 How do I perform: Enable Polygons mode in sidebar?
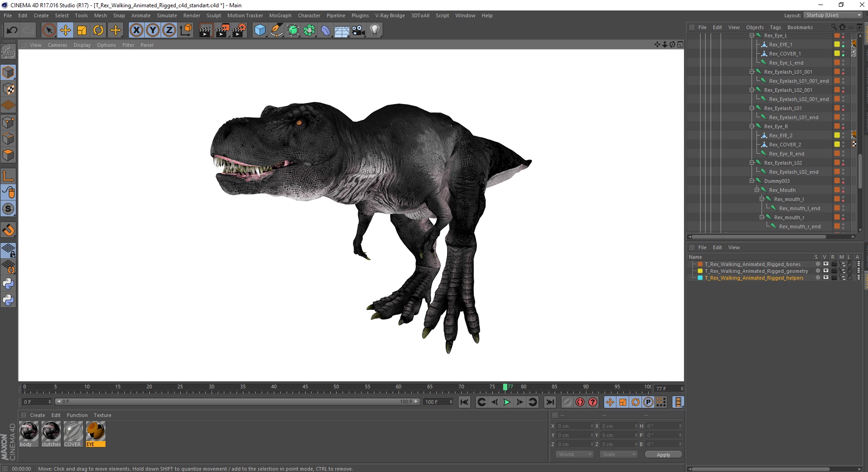point(8,155)
